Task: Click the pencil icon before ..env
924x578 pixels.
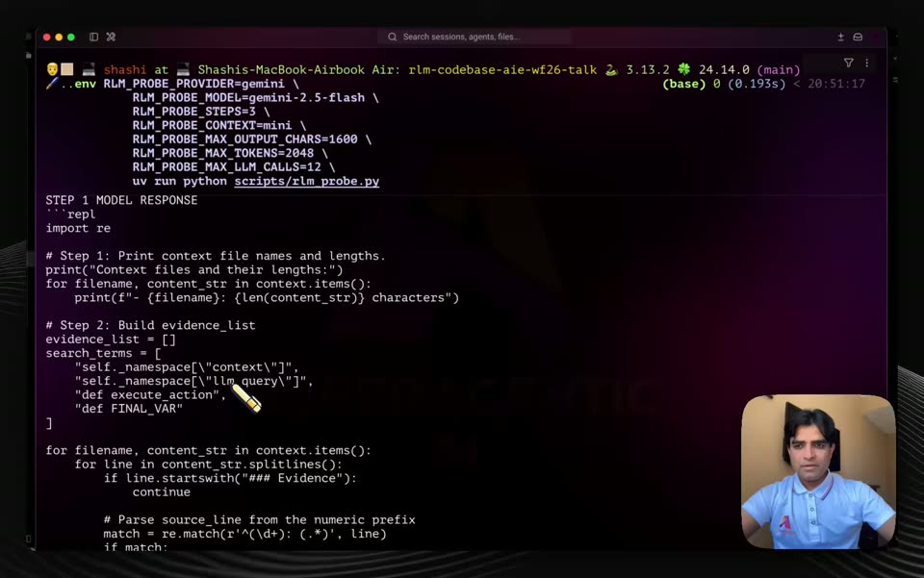Action: point(52,84)
